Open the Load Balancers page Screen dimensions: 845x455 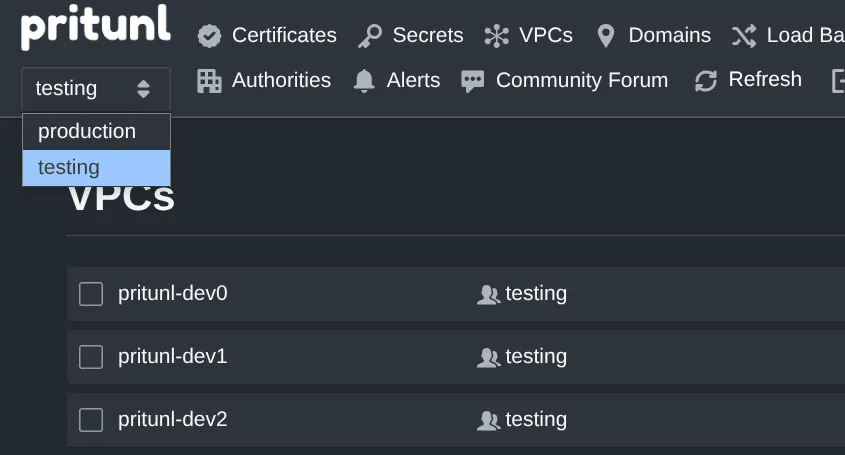pos(806,36)
